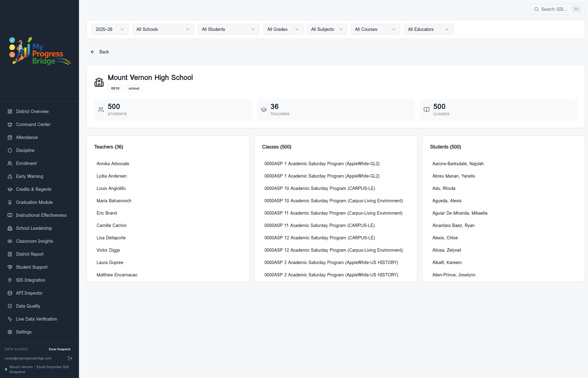The image size is (588, 378).
Task: Open the Data Quality menu item
Action: click(x=40, y=306)
